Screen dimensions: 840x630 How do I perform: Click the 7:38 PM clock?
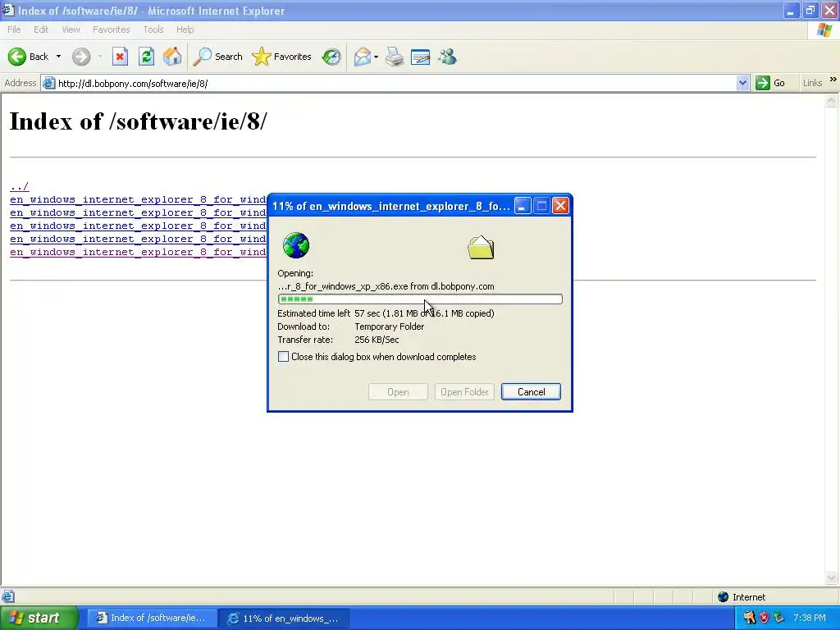(810, 618)
